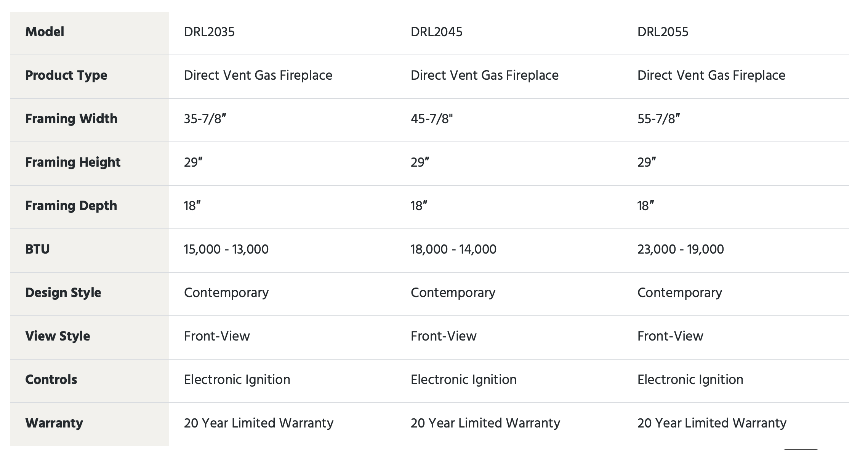This screenshot has height=450, width=868.
Task: Select the DRL2045 model name cell
Action: pyautogui.click(x=436, y=32)
